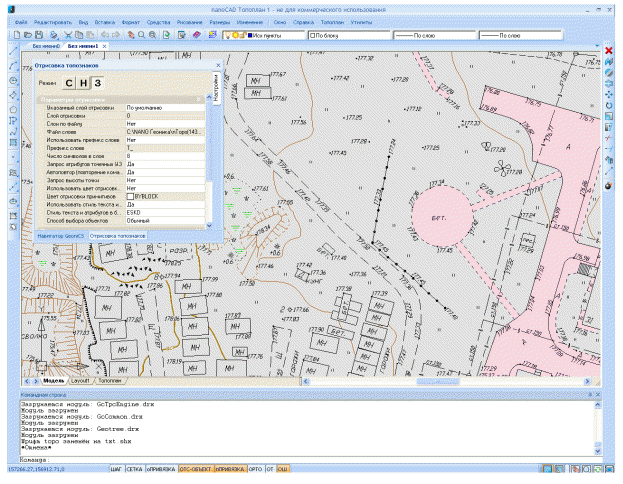Open the vertical 'Настройки' side tab
The width and height of the screenshot is (623, 484).
217,87
